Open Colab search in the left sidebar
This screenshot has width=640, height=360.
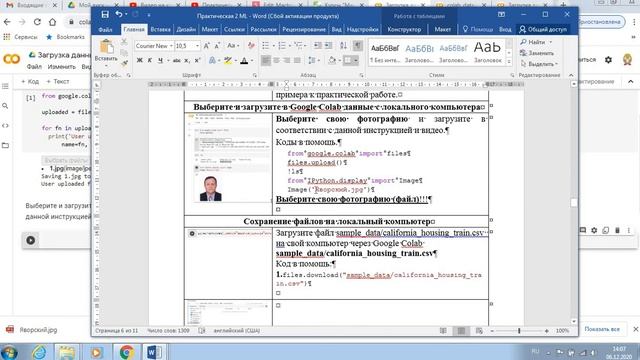[x=5, y=106]
